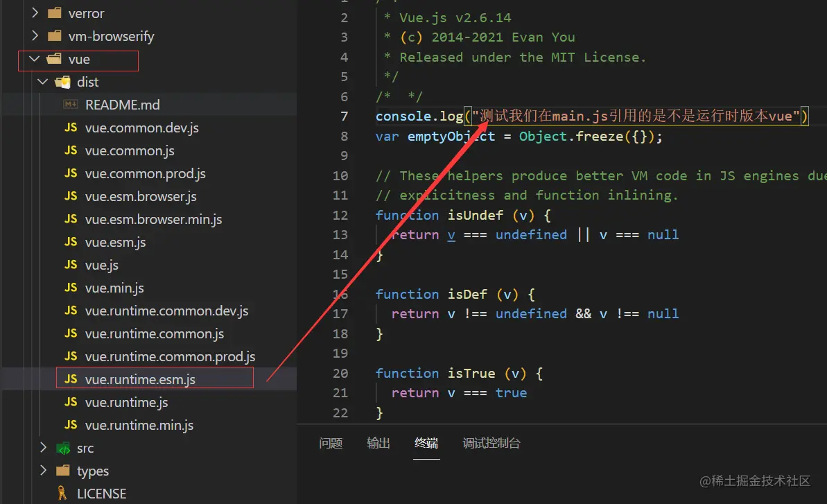Collapse the dist folder chevron
The width and height of the screenshot is (827, 504).
43,82
